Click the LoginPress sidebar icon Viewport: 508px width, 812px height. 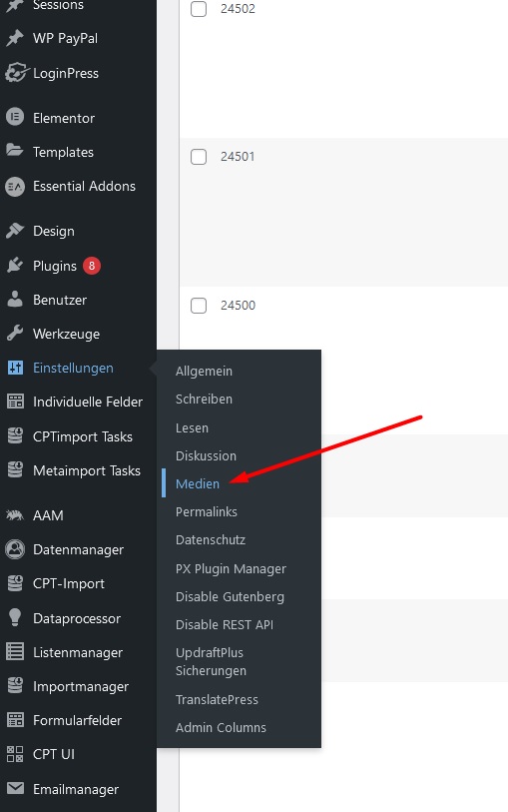pyautogui.click(x=16, y=73)
